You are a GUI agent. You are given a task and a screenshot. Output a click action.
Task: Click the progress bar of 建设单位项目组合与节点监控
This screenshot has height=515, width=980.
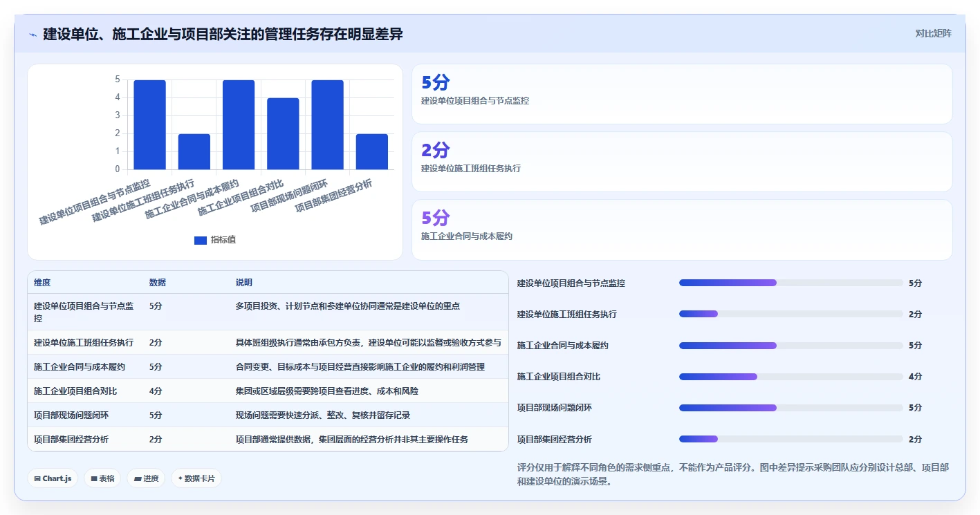(x=791, y=283)
